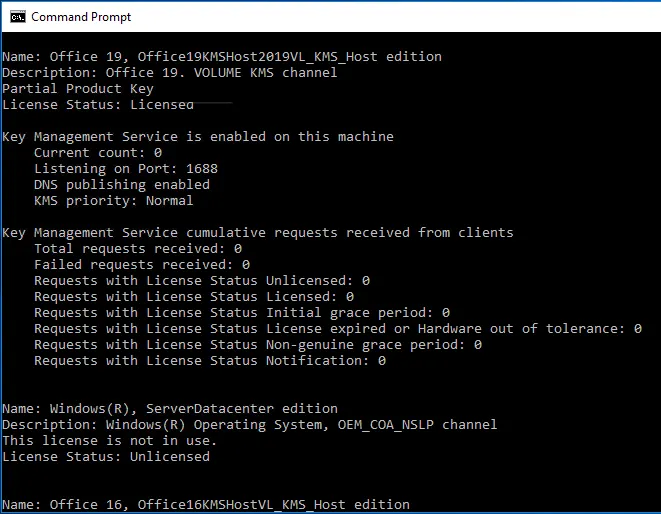Click the OEM_COA_NSLP channel description line
Screen dimensions: 661x514
coord(250,425)
